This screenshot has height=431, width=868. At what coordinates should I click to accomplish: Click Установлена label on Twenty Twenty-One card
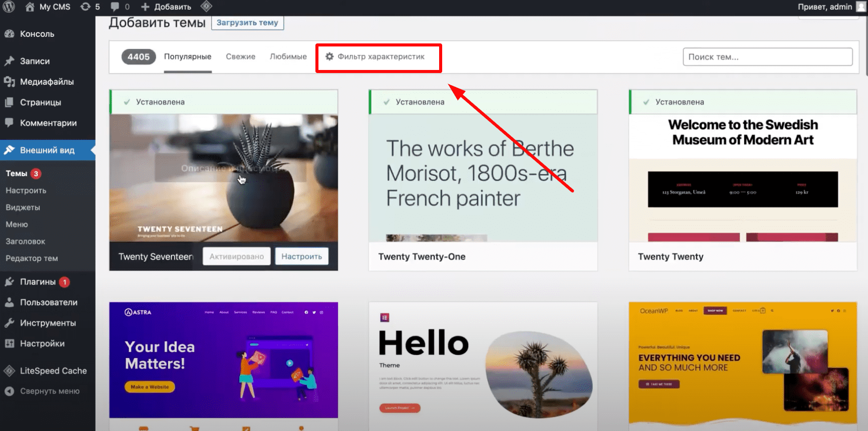point(420,102)
